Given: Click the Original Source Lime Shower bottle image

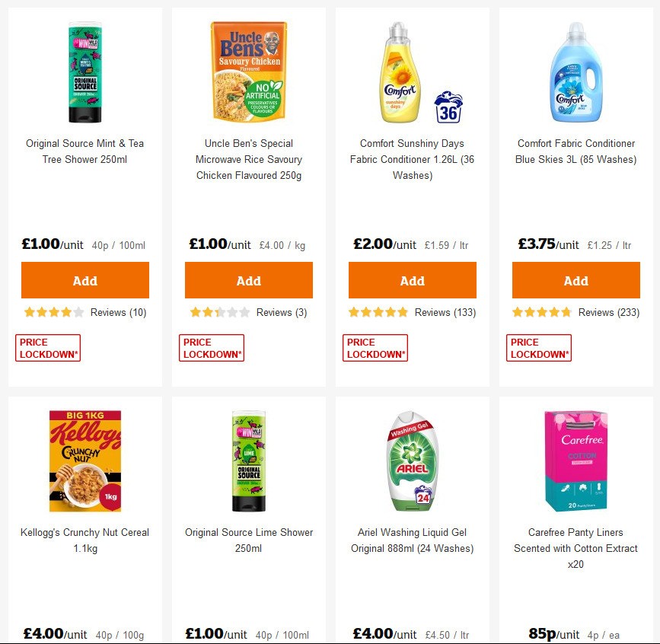Looking at the screenshot, I should 248,461.
